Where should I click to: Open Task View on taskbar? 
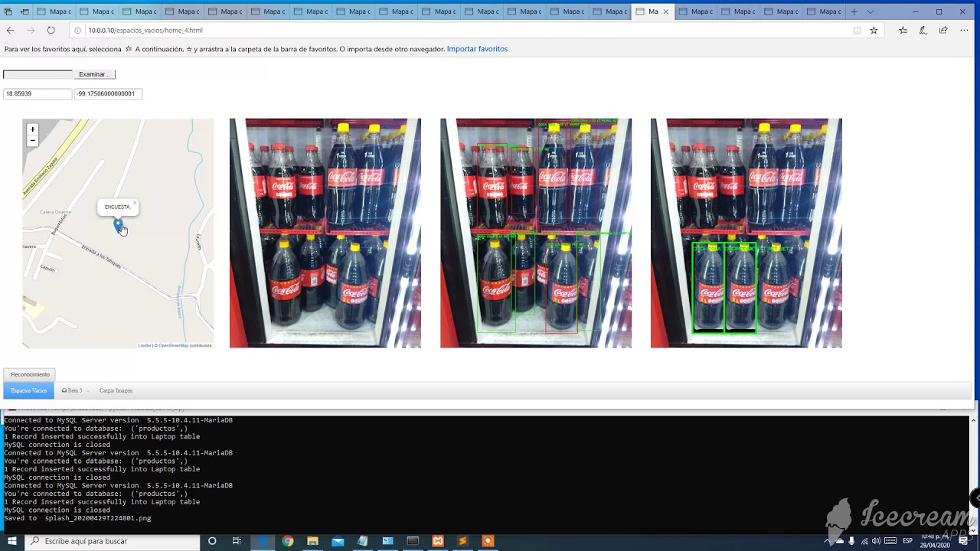point(237,541)
